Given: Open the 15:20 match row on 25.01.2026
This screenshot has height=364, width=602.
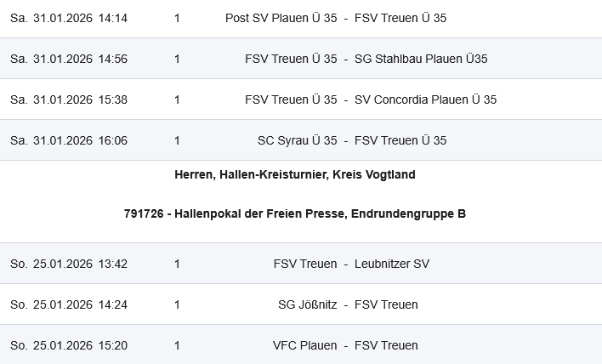Looking at the screenshot, I should click(x=69, y=345).
